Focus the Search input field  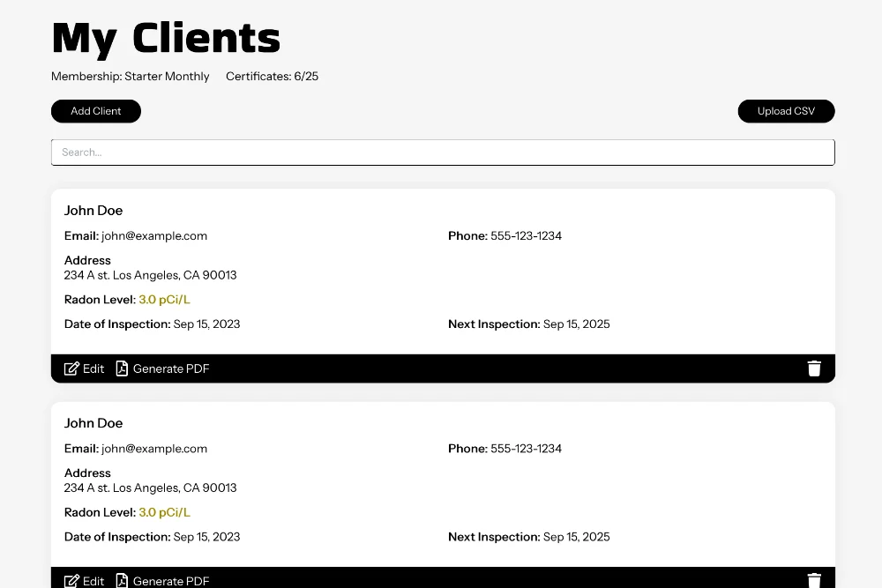(x=443, y=153)
